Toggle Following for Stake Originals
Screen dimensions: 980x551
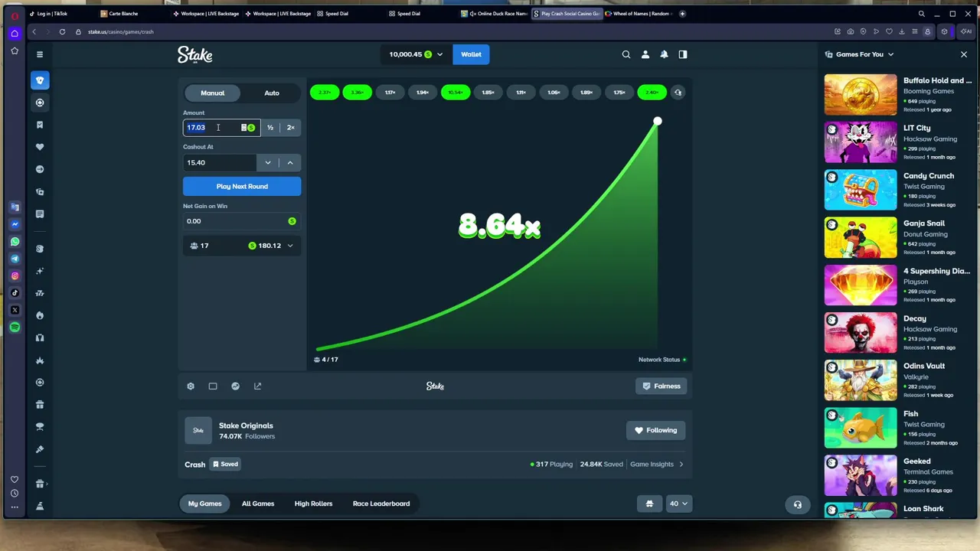(656, 431)
